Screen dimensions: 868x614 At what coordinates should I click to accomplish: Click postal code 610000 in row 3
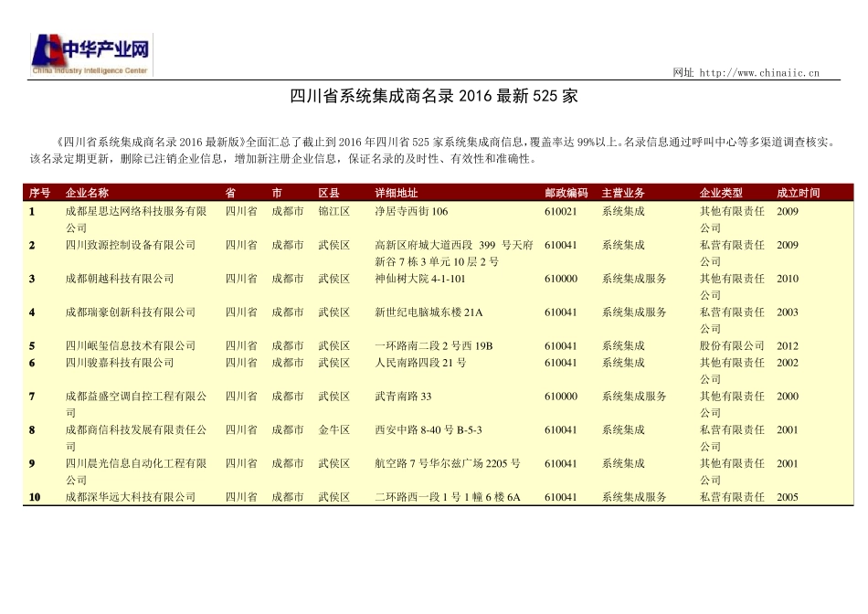[x=561, y=279]
